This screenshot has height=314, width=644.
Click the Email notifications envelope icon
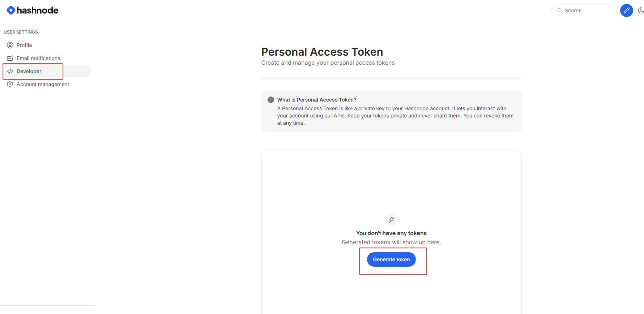click(10, 58)
